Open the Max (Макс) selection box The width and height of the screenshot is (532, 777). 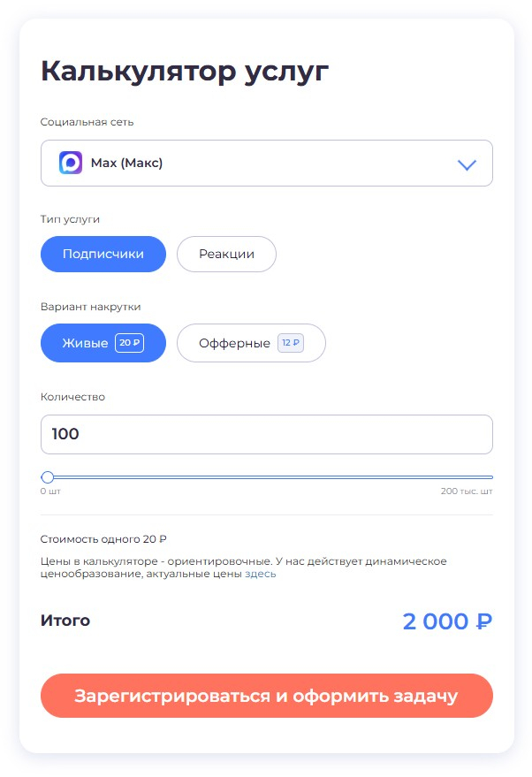click(265, 164)
